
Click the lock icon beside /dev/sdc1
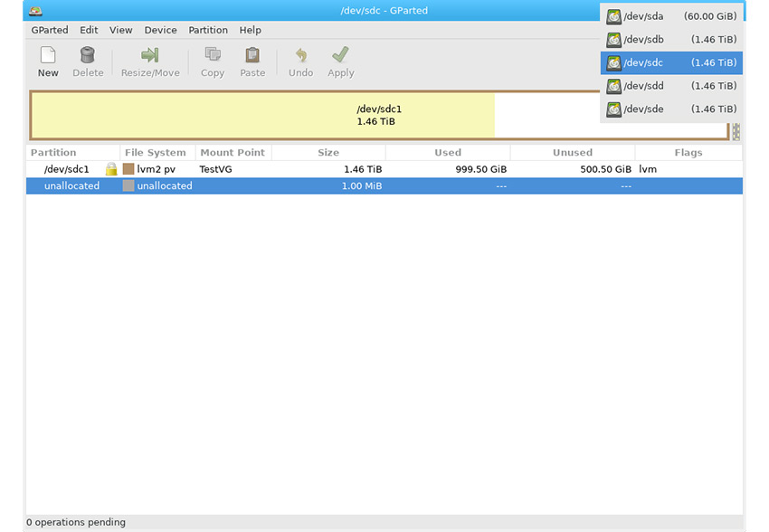[111, 169]
